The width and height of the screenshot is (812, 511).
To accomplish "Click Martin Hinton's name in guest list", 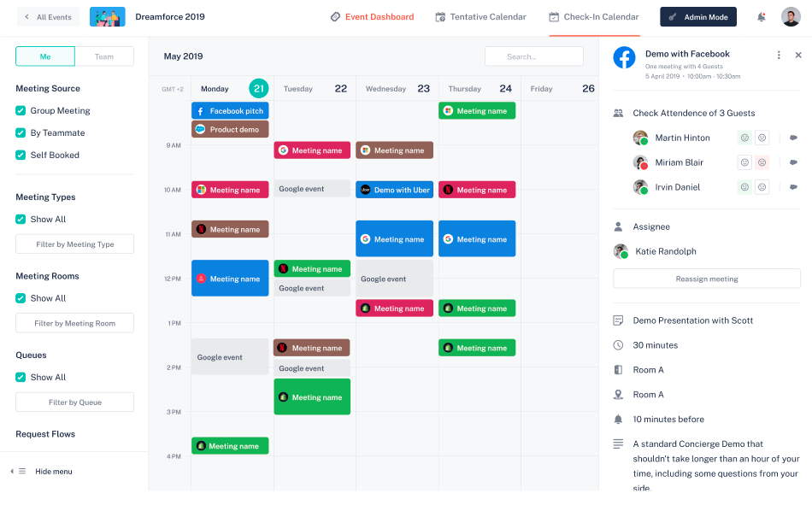I will pyautogui.click(x=682, y=138).
